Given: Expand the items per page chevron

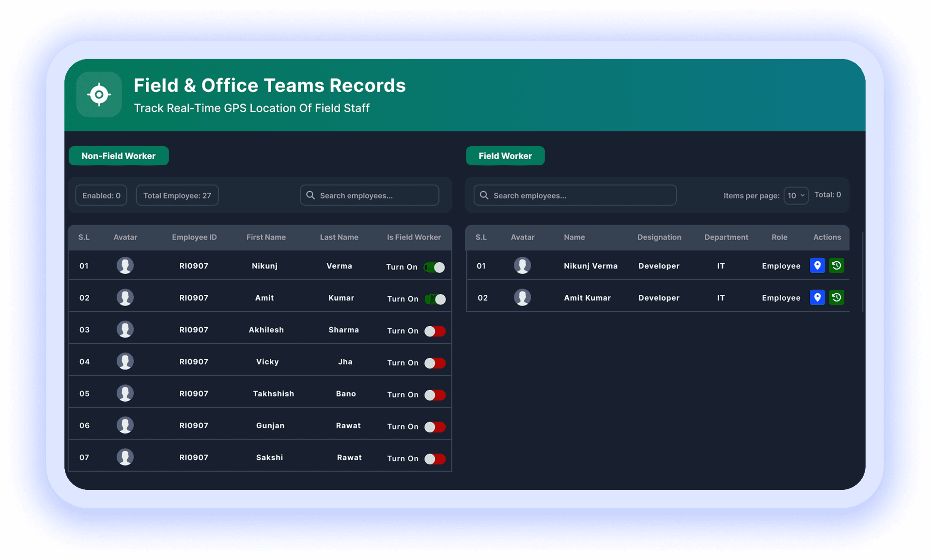Looking at the screenshot, I should pos(802,196).
